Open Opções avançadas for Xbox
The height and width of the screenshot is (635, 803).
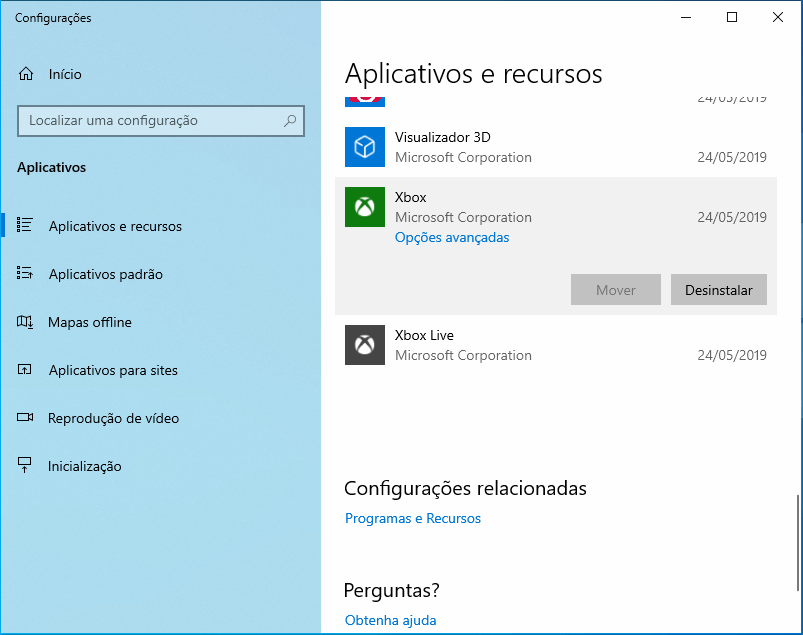click(452, 238)
